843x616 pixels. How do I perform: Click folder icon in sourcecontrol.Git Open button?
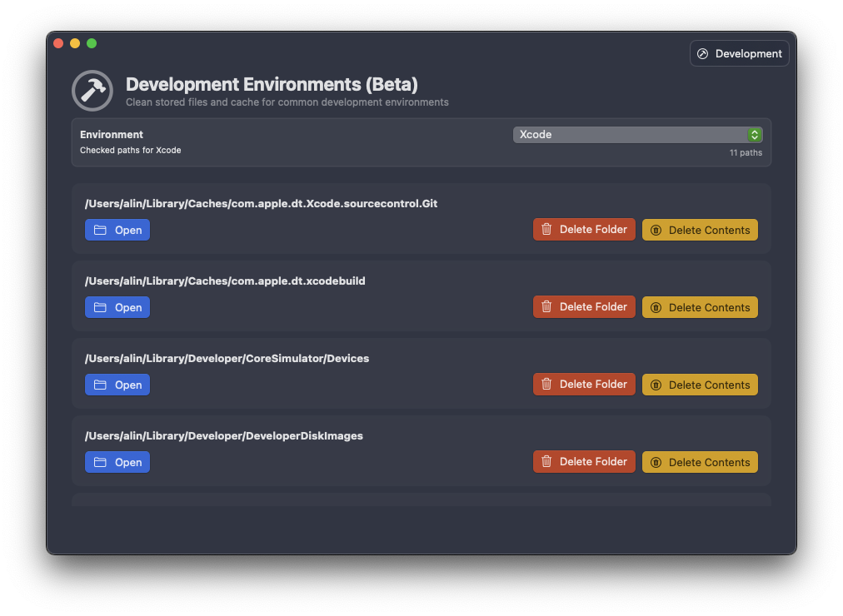100,230
